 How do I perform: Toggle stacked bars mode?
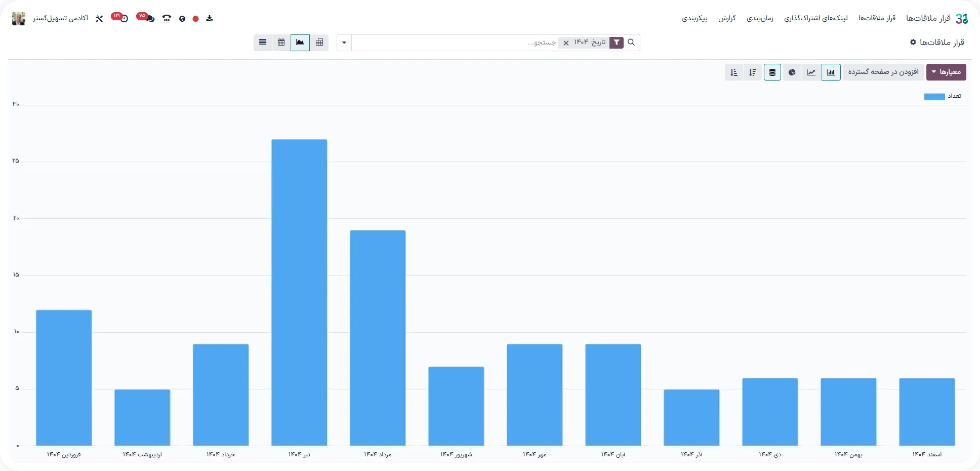pyautogui.click(x=772, y=72)
